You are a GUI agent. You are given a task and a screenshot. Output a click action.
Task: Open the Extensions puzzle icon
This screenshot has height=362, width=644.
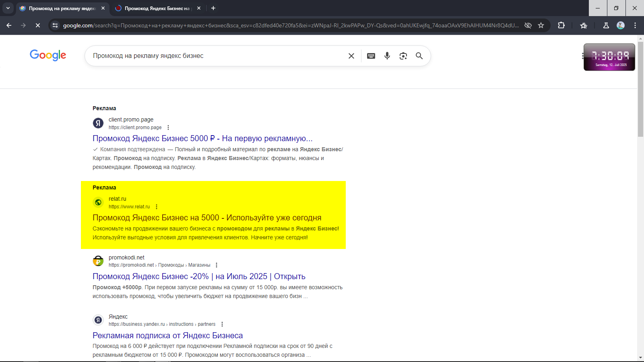[x=561, y=25]
